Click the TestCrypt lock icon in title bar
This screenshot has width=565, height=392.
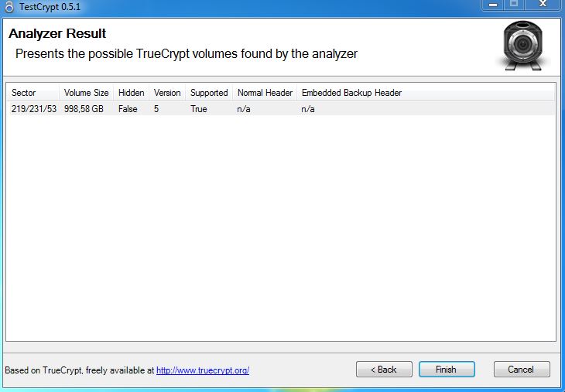tap(9, 7)
